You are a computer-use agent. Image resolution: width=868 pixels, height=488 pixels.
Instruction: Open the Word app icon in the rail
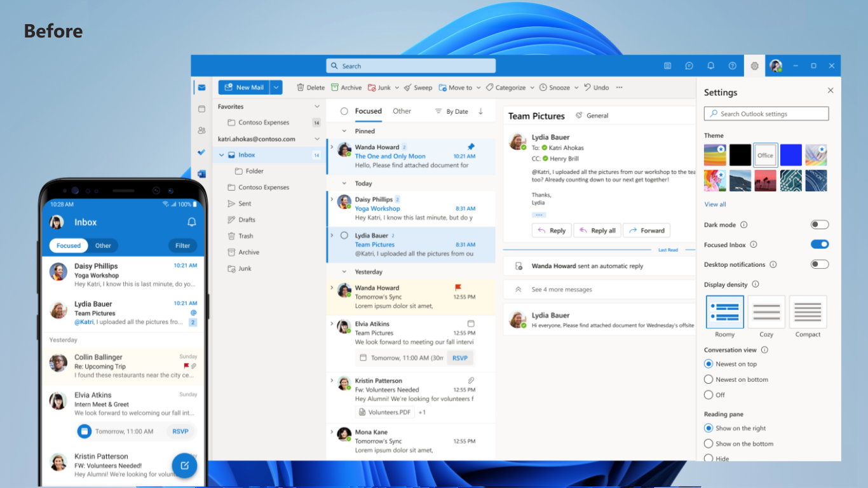tap(201, 173)
